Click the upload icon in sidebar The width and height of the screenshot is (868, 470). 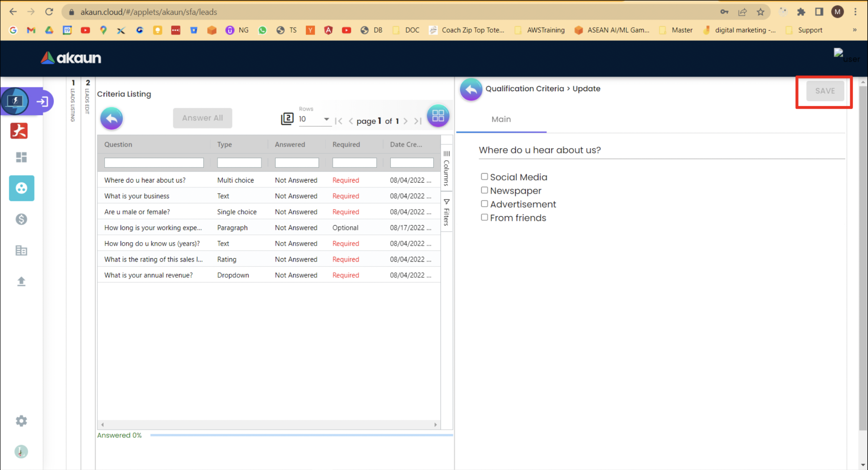point(21,281)
